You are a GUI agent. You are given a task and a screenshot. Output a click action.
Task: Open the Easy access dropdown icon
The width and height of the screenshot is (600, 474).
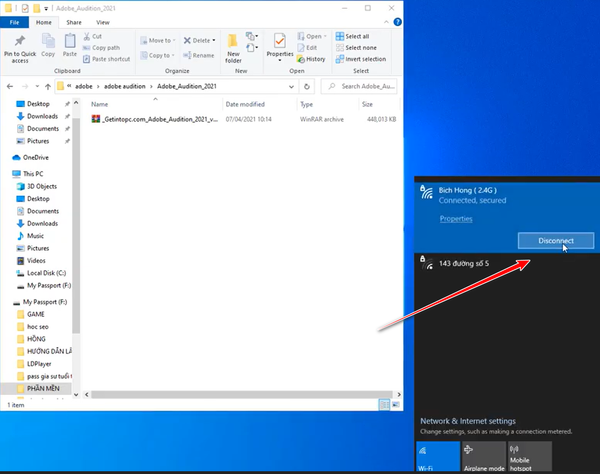(x=252, y=48)
